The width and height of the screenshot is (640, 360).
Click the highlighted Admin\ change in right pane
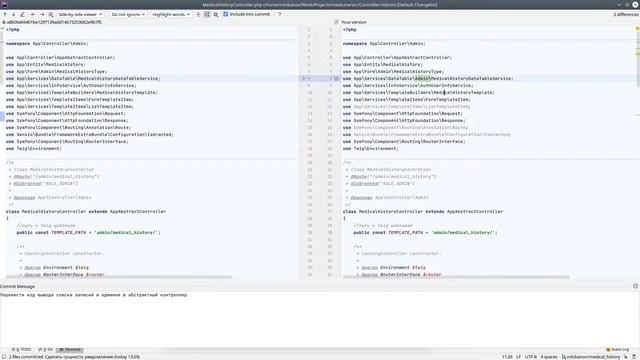click(422, 78)
